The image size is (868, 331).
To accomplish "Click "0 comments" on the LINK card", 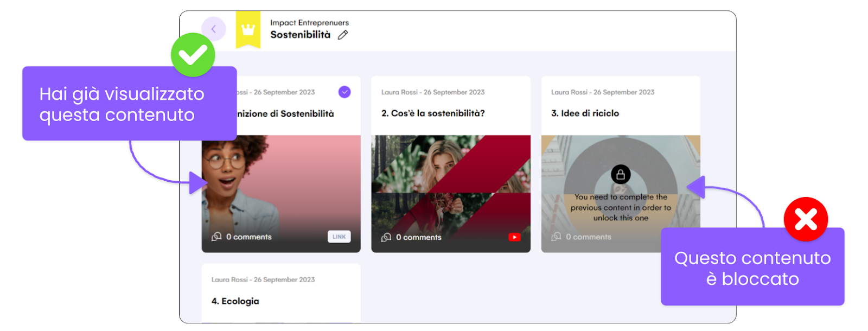I will point(248,237).
